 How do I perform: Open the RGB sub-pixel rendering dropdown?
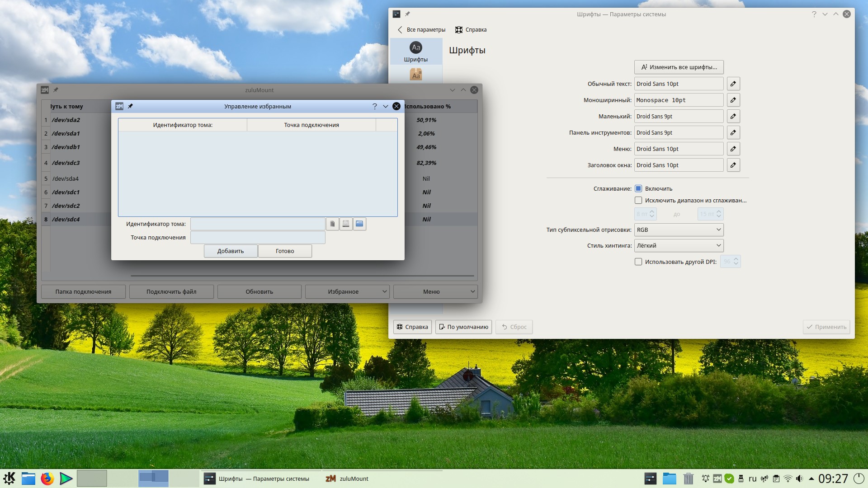coord(679,230)
